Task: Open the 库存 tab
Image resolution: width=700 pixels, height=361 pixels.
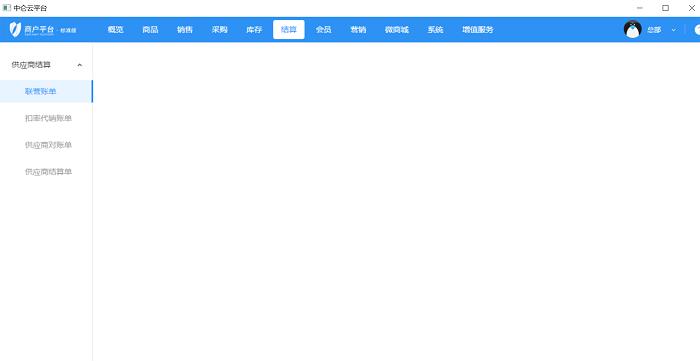Action: pos(254,29)
